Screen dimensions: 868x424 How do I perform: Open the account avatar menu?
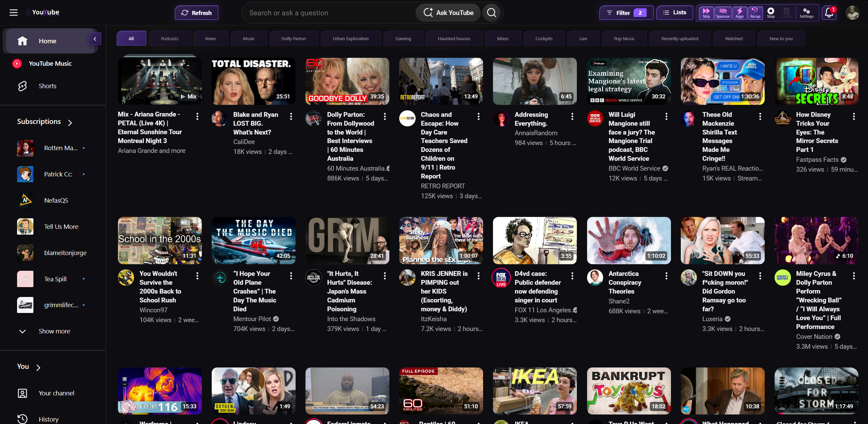pyautogui.click(x=852, y=13)
